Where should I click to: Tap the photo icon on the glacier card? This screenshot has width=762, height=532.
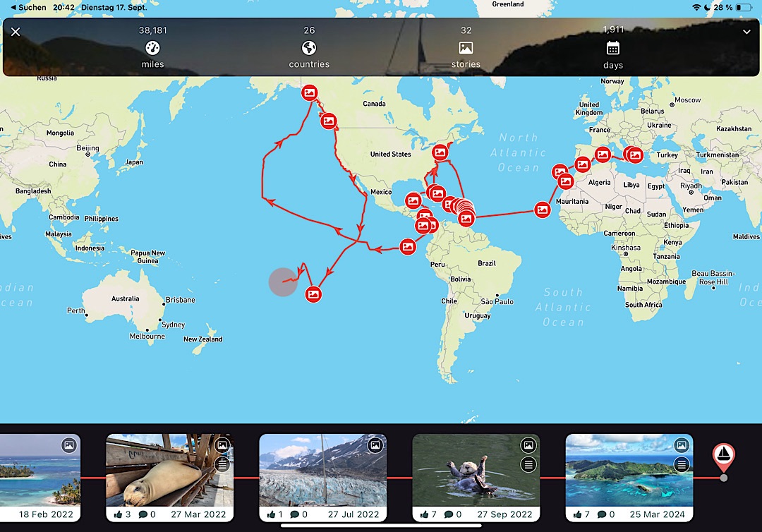pos(375,445)
